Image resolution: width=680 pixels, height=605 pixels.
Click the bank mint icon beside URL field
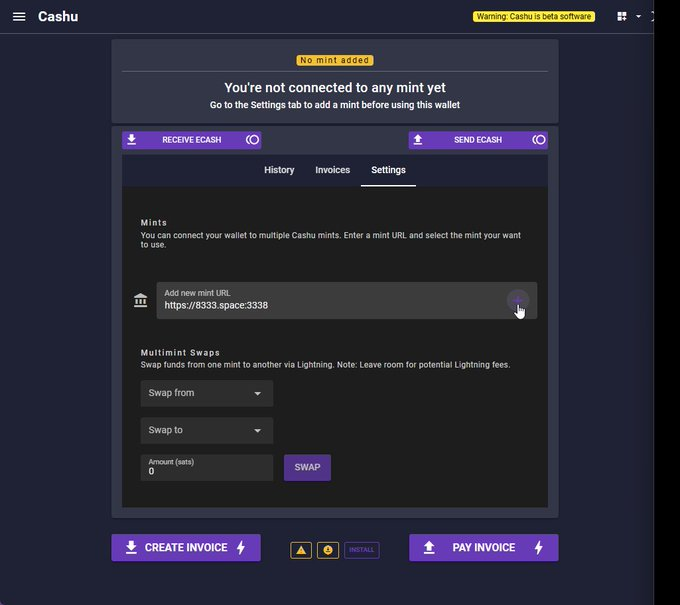[x=141, y=301]
